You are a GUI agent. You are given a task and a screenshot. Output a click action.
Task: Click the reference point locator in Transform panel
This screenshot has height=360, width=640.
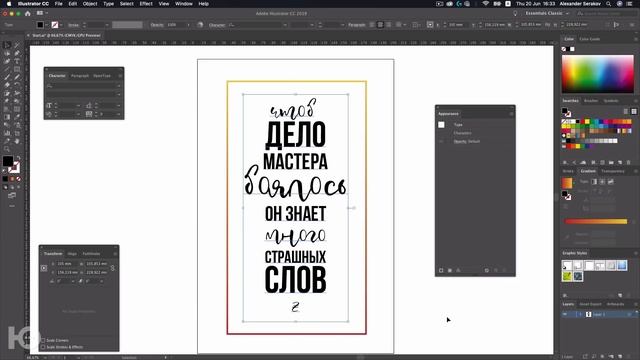coord(44,268)
